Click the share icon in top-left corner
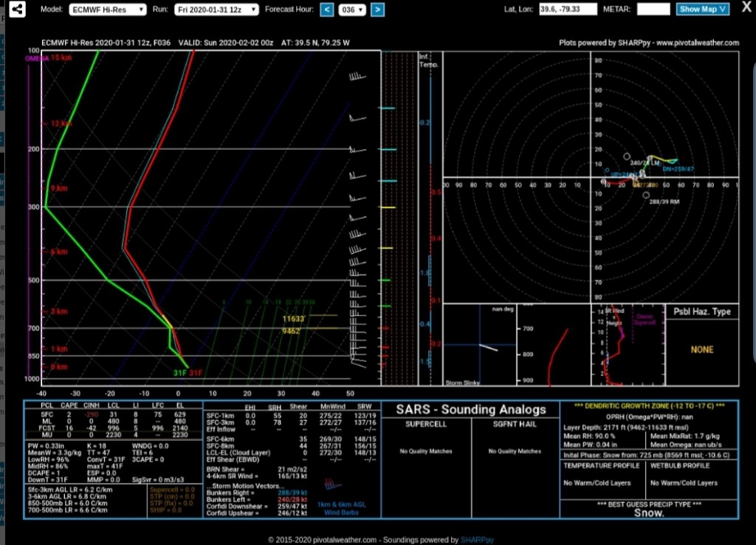Screen dimensions: 756x545 pyautogui.click(x=16, y=10)
